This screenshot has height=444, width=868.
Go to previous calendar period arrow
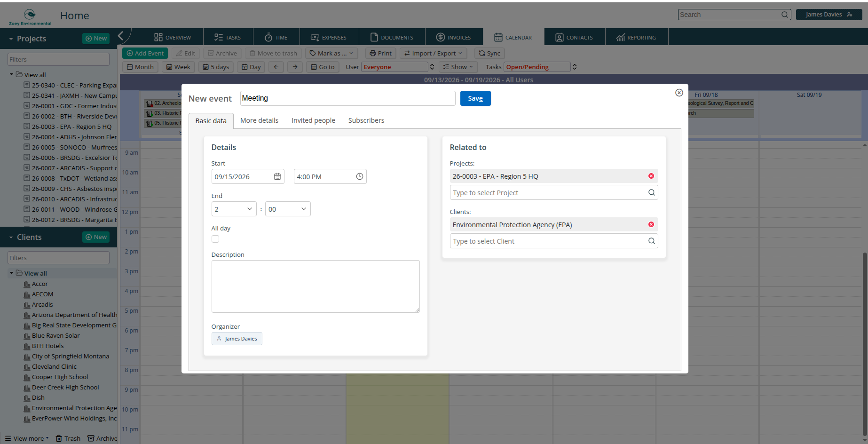(276, 67)
